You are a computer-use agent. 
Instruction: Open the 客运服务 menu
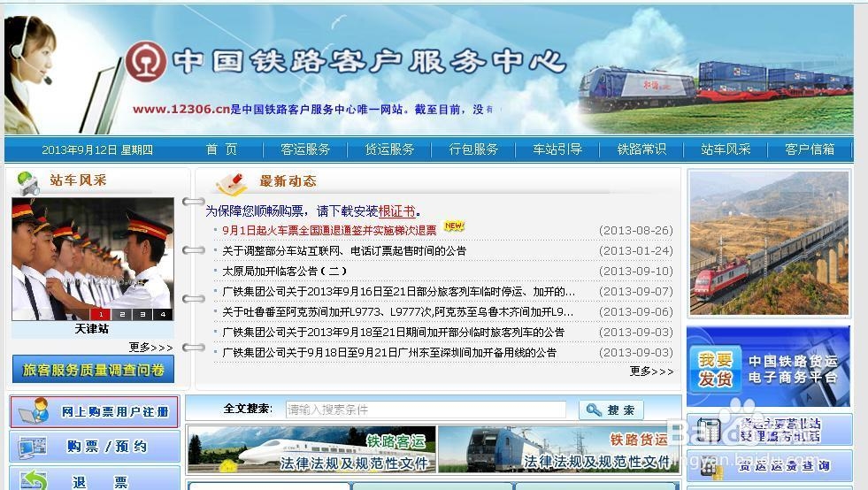tap(305, 149)
